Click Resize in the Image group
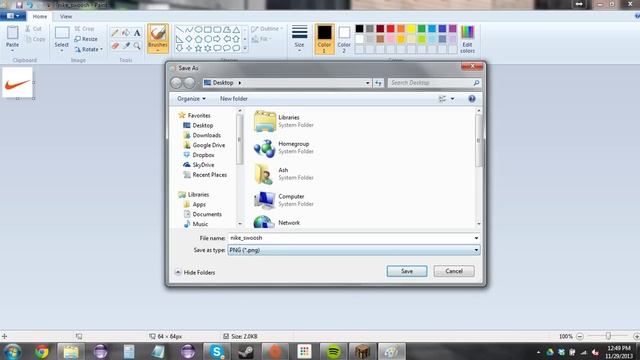640x360 pixels. pyautogui.click(x=86, y=39)
